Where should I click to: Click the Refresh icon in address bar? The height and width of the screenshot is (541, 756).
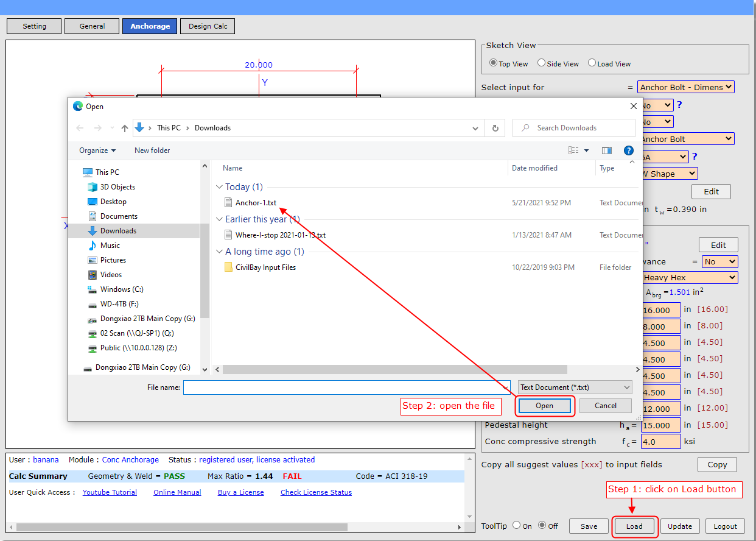pyautogui.click(x=495, y=128)
